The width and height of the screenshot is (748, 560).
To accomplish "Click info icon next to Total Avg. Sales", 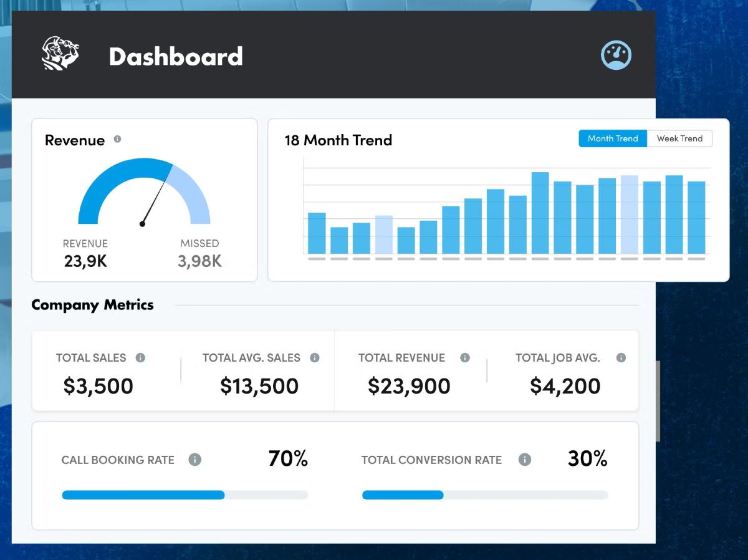I will point(315,358).
